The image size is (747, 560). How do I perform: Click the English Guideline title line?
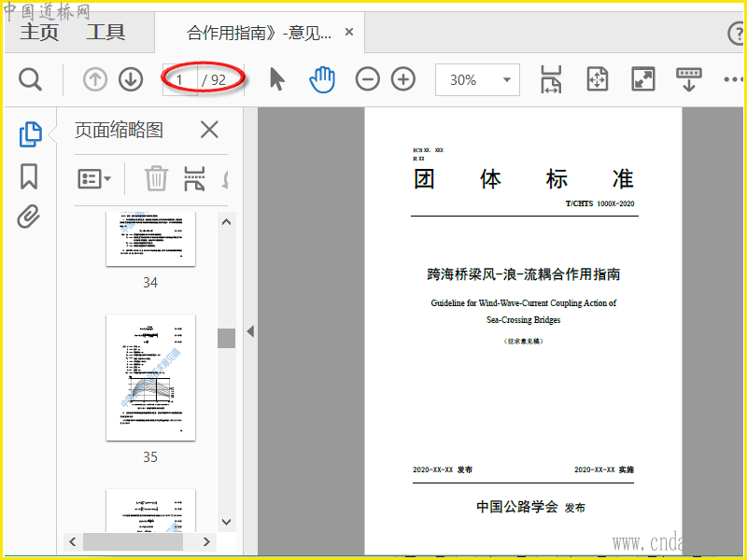pyautogui.click(x=524, y=302)
